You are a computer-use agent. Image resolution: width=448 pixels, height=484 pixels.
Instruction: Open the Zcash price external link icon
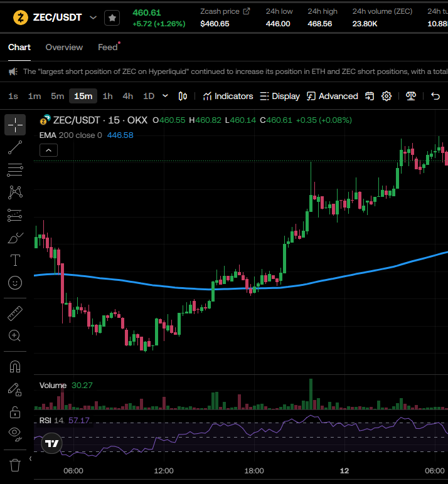pyautogui.click(x=246, y=11)
